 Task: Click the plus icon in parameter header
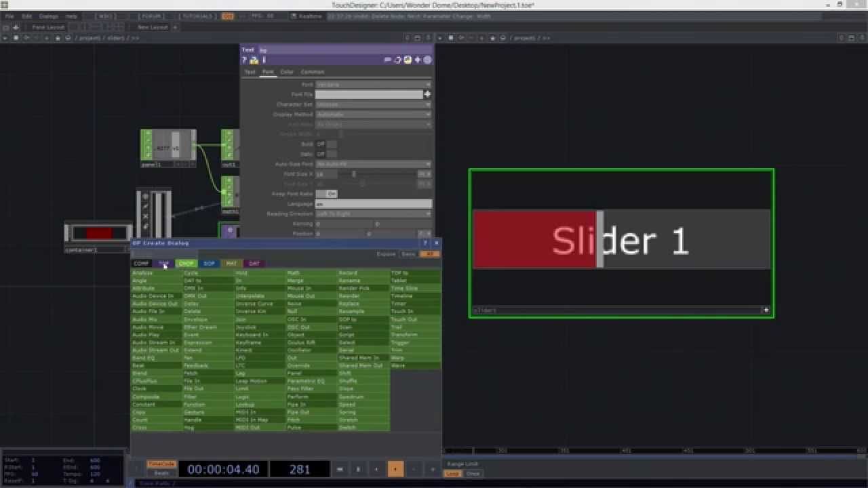(x=418, y=60)
